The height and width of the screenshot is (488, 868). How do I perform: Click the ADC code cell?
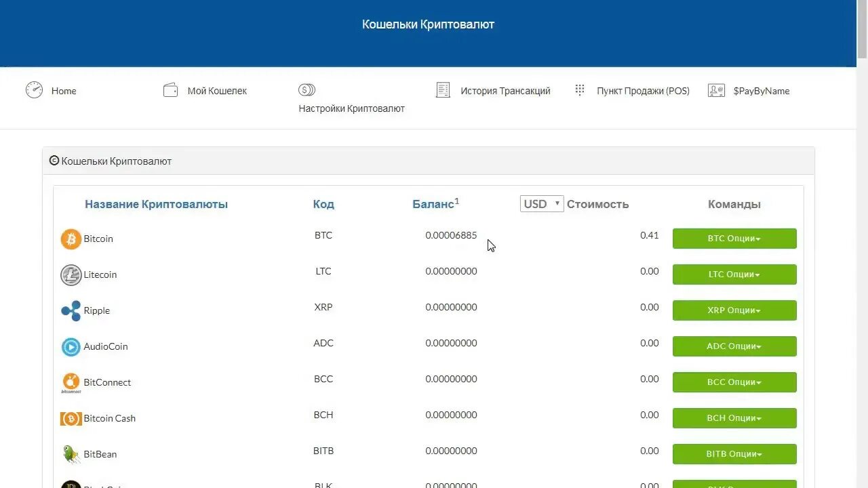click(323, 343)
